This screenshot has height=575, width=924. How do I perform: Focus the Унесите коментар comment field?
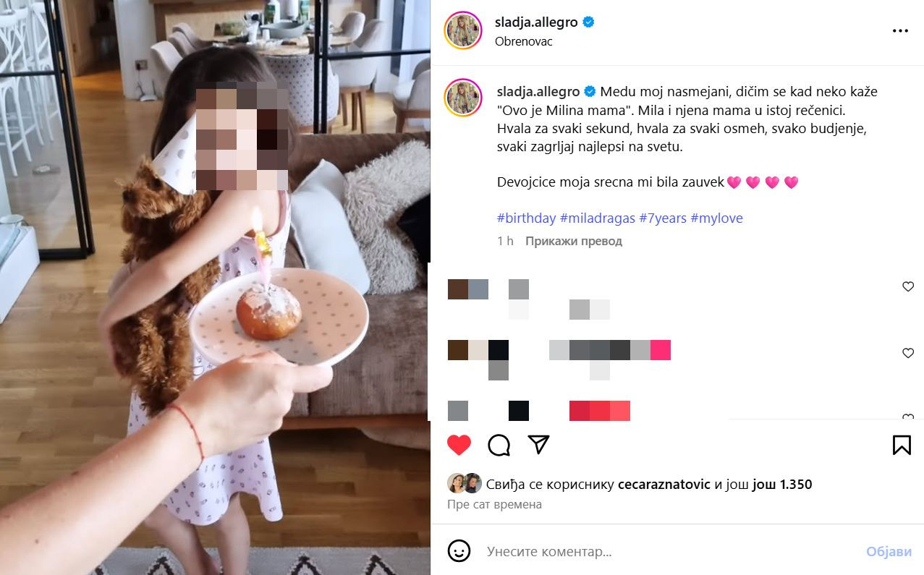click(669, 552)
